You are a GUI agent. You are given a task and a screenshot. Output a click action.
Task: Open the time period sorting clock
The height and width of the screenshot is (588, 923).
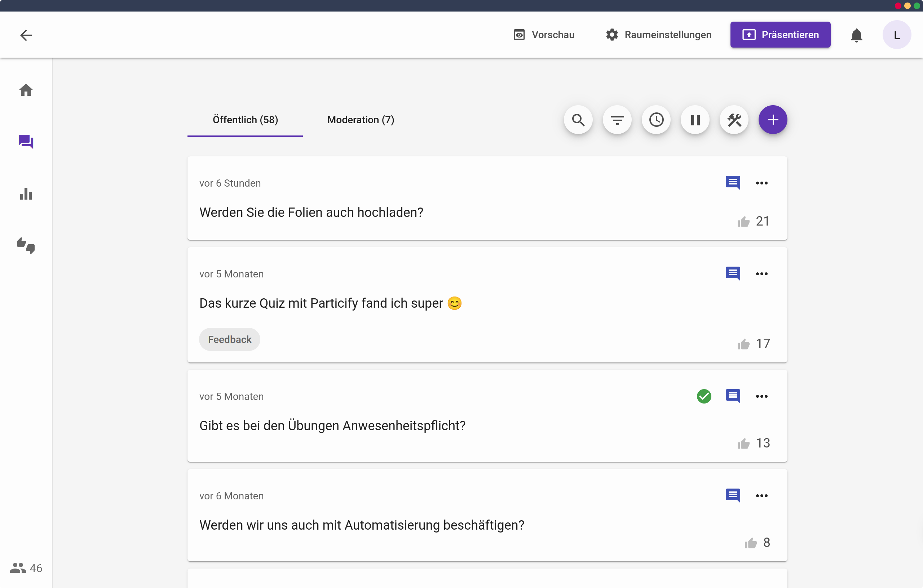click(656, 120)
